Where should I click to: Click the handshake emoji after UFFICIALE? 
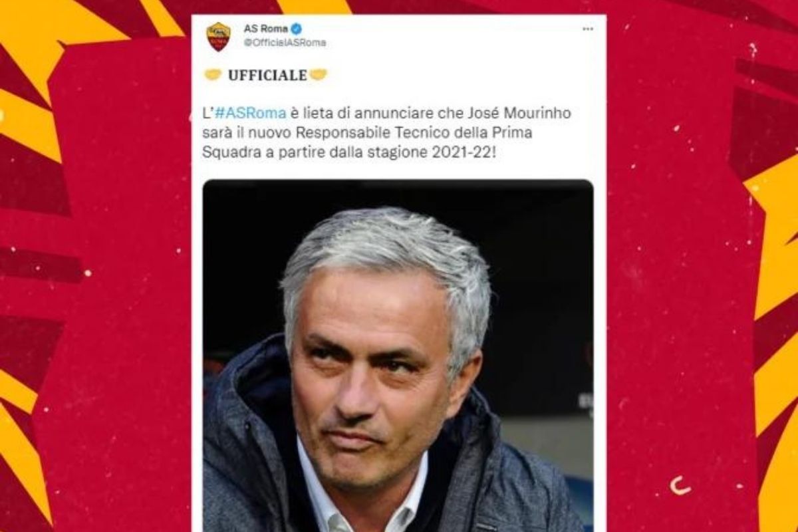[319, 74]
